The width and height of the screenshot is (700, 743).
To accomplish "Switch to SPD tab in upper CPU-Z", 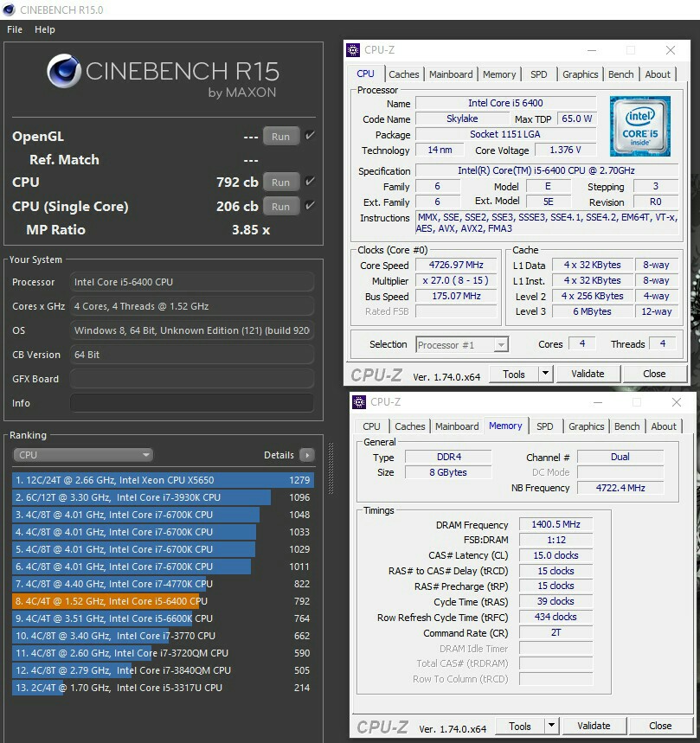I will (x=539, y=74).
